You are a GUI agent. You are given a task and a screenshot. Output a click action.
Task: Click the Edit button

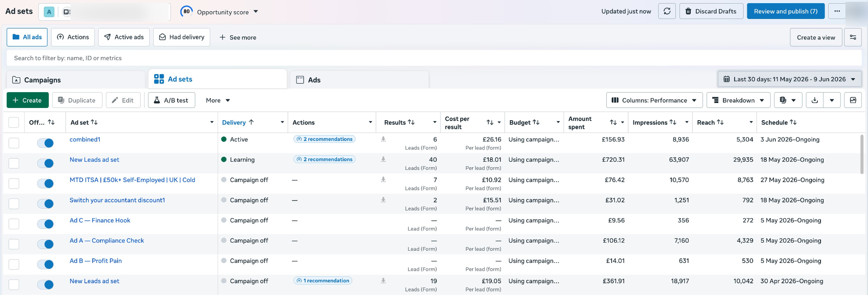point(123,100)
